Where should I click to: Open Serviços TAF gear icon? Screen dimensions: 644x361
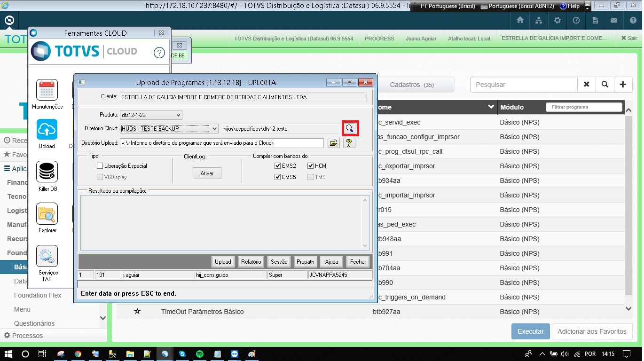coord(47,256)
